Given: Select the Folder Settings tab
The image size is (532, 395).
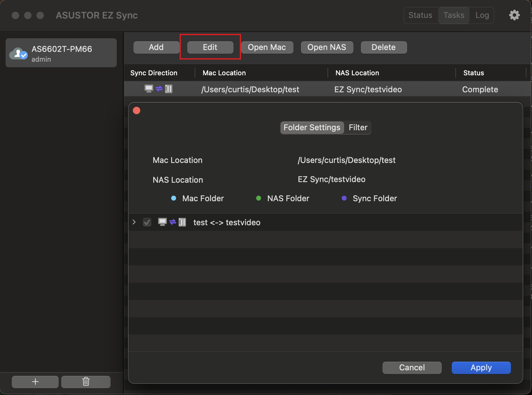Looking at the screenshot, I should coord(312,127).
